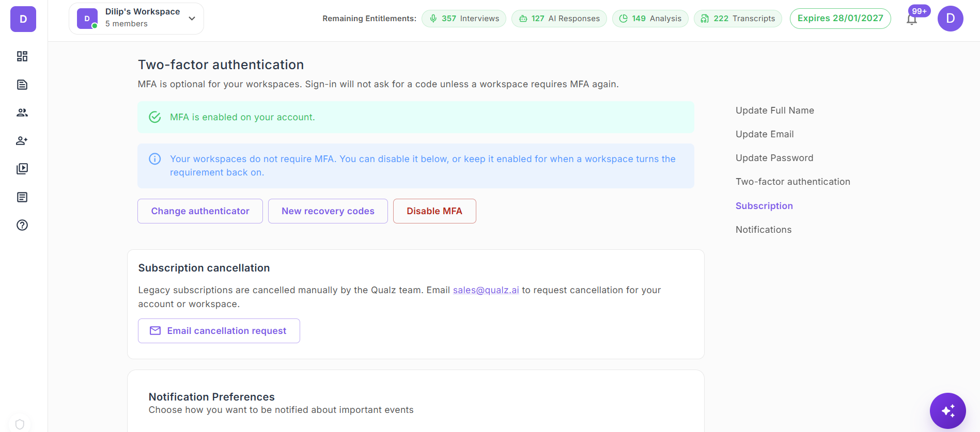Viewport: 980px width, 432px height.
Task: Click the Two-factor authentication heading
Action: tap(221, 65)
